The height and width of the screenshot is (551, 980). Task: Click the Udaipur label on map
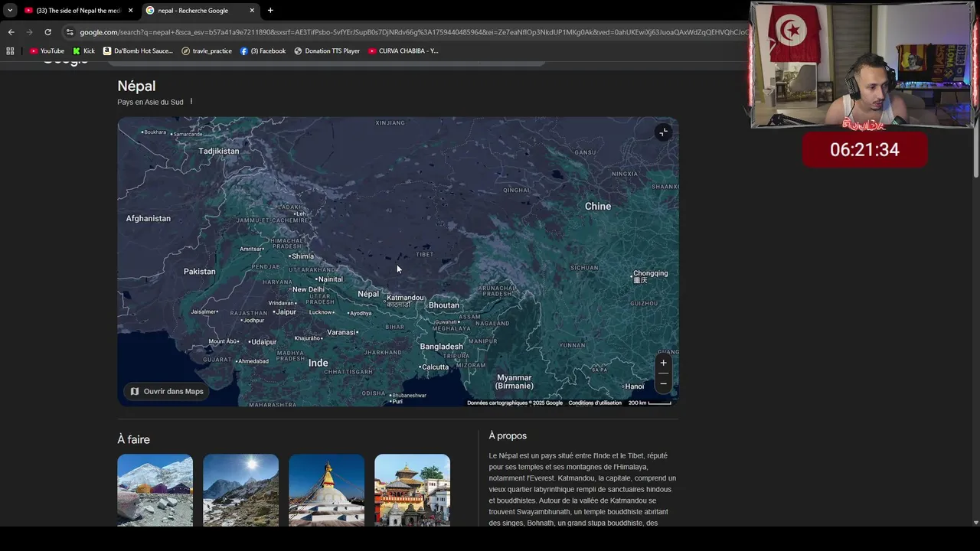(x=263, y=342)
